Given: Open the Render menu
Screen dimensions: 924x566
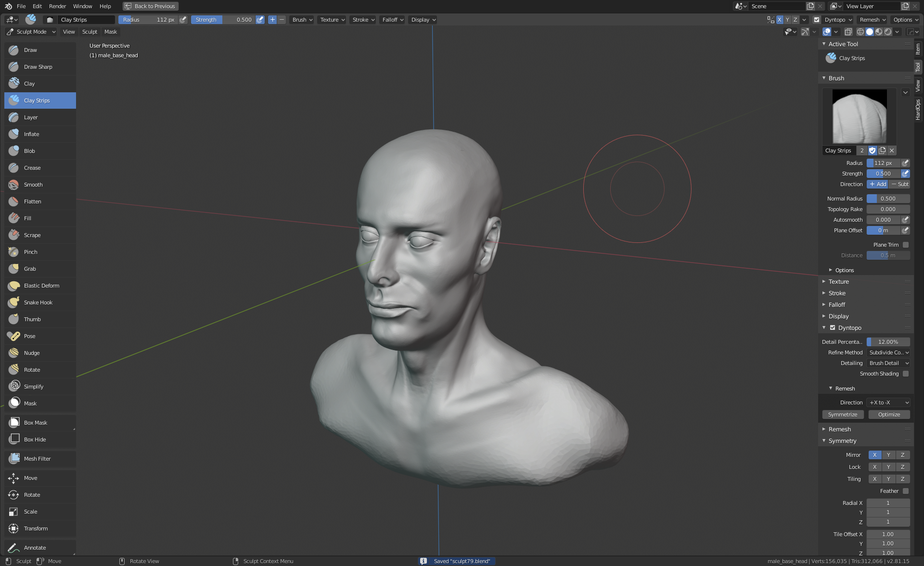Looking at the screenshot, I should coord(57,6).
